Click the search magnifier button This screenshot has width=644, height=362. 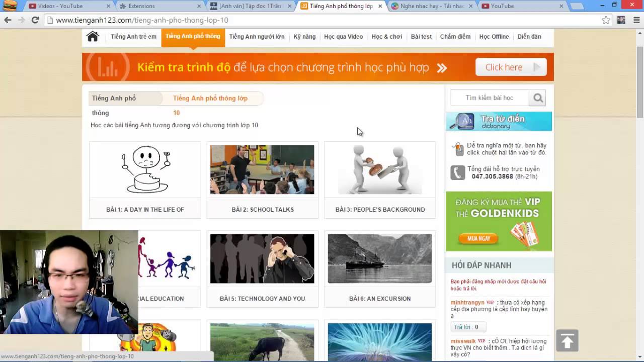pos(537,98)
